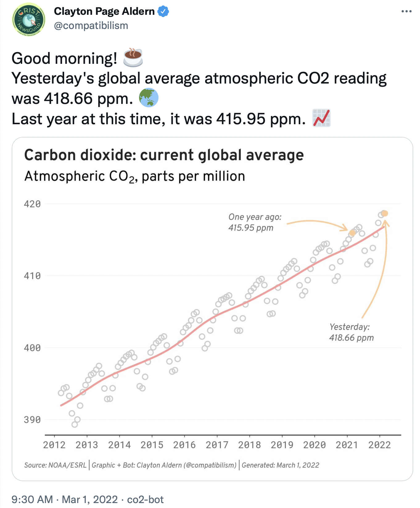Click the chart title 'Carbon dioxide: current global average'
Viewport: 420px width, 508px height.
click(x=164, y=155)
